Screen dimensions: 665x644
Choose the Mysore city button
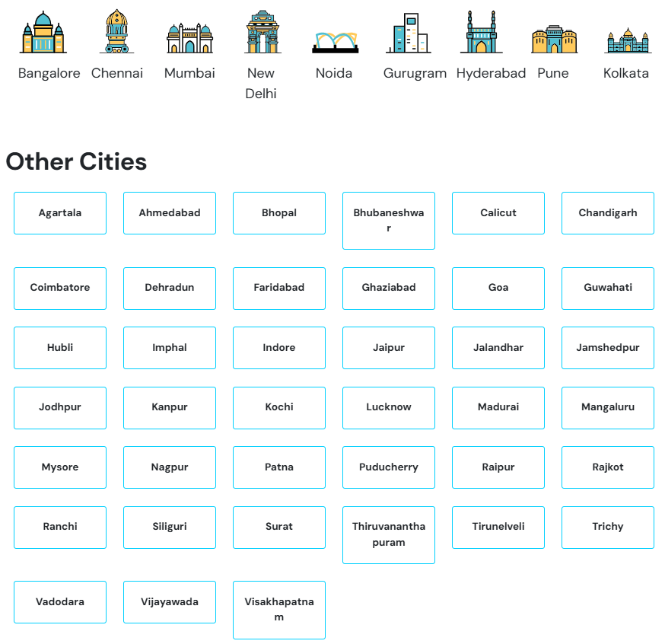point(60,467)
